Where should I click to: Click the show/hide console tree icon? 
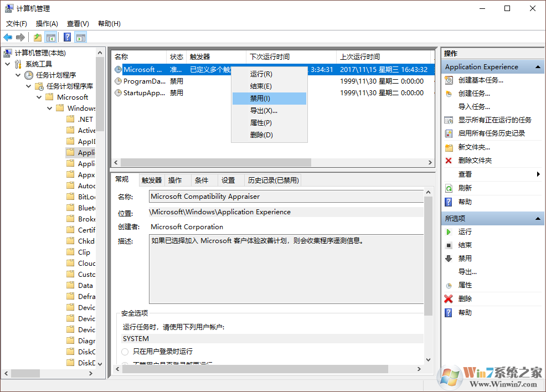[x=51, y=37]
